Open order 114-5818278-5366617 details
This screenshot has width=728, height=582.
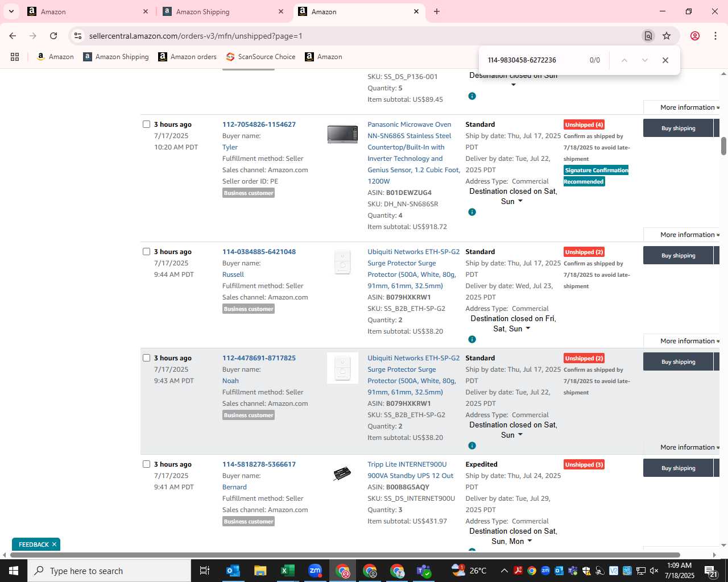coord(259,464)
